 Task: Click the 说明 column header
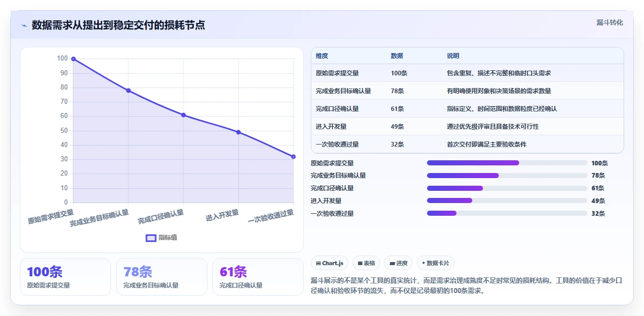click(453, 56)
